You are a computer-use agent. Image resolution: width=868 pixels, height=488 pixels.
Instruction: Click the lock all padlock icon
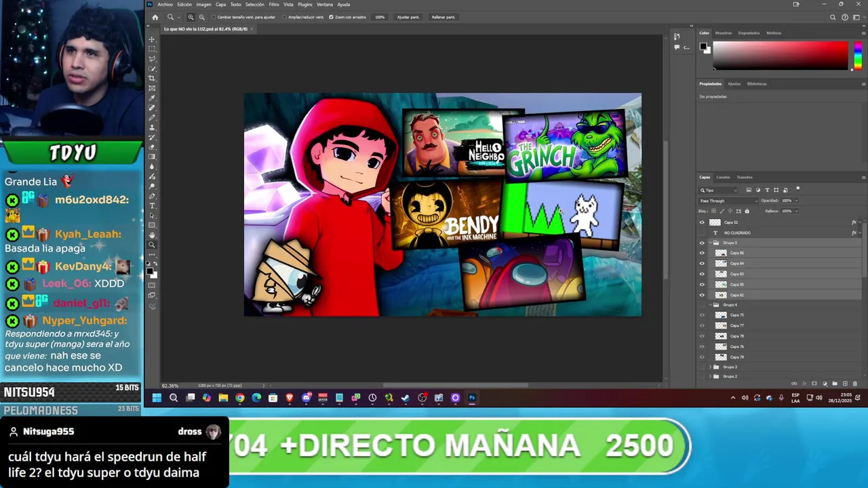(x=747, y=211)
